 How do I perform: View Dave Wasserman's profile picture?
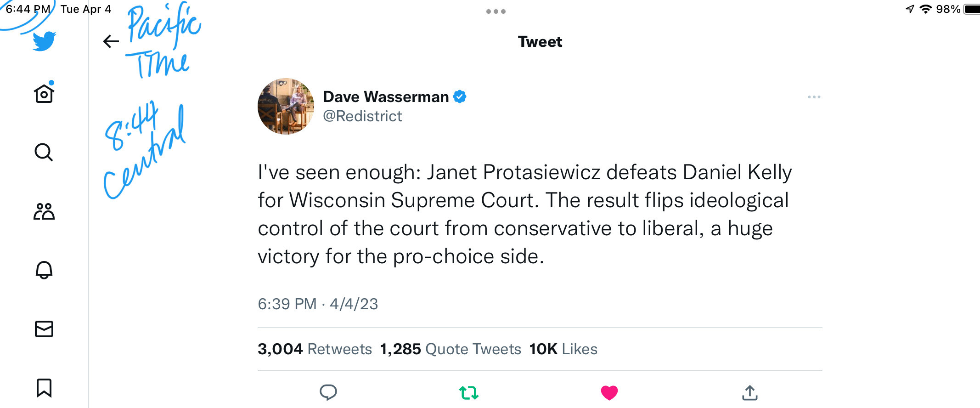(286, 106)
